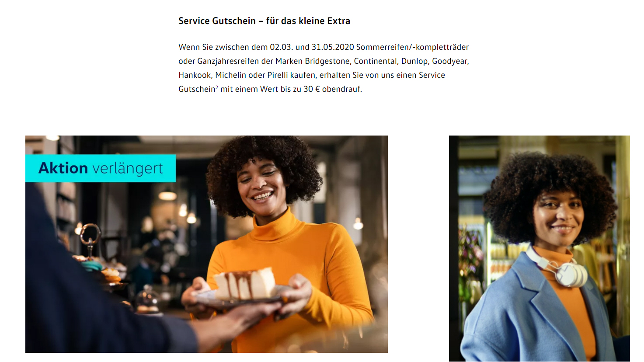The image size is (644, 362).
Task: Open the portrait photo of woman with headphones
Action: (540, 248)
